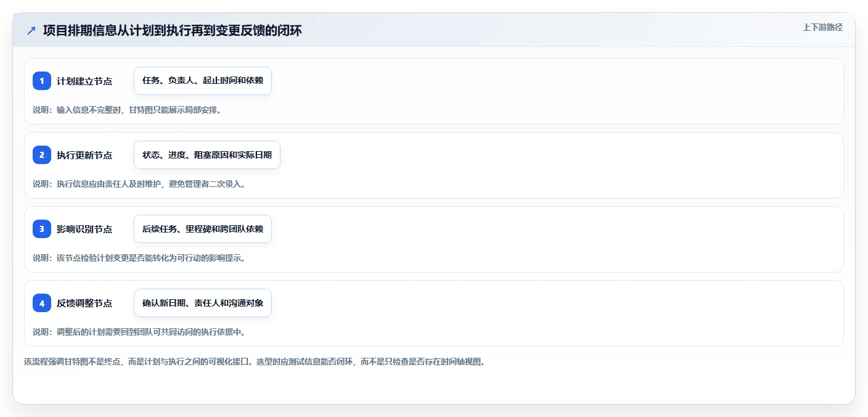Click the 确认新日期、责任人和沟通对象 chip
The width and height of the screenshot is (868, 417).
203,303
